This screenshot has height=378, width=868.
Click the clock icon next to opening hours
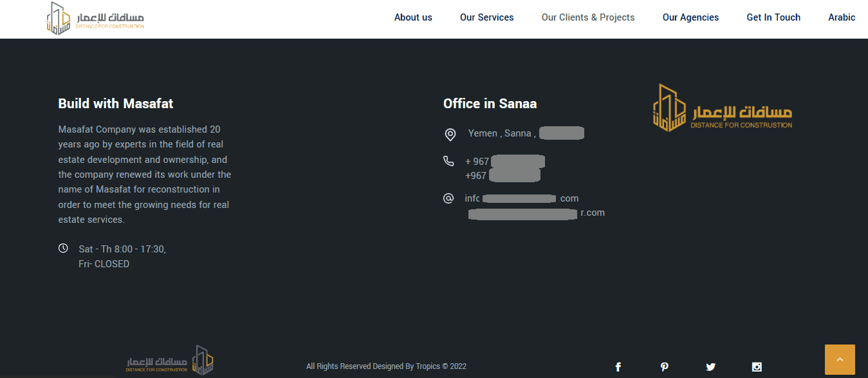[63, 248]
